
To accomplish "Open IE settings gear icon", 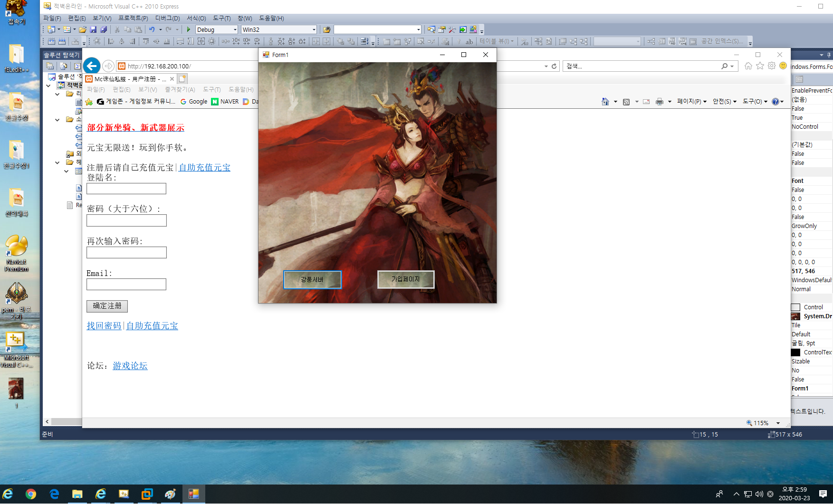I will (x=772, y=66).
